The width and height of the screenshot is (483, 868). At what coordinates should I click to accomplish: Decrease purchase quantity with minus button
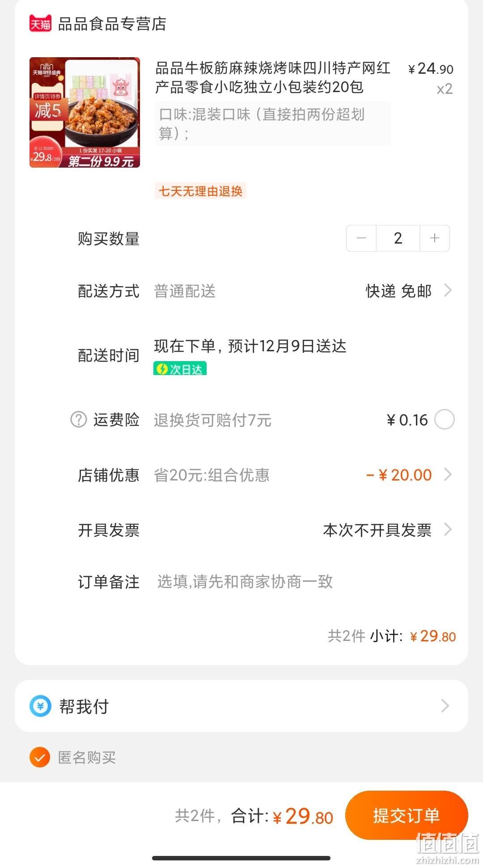361,238
